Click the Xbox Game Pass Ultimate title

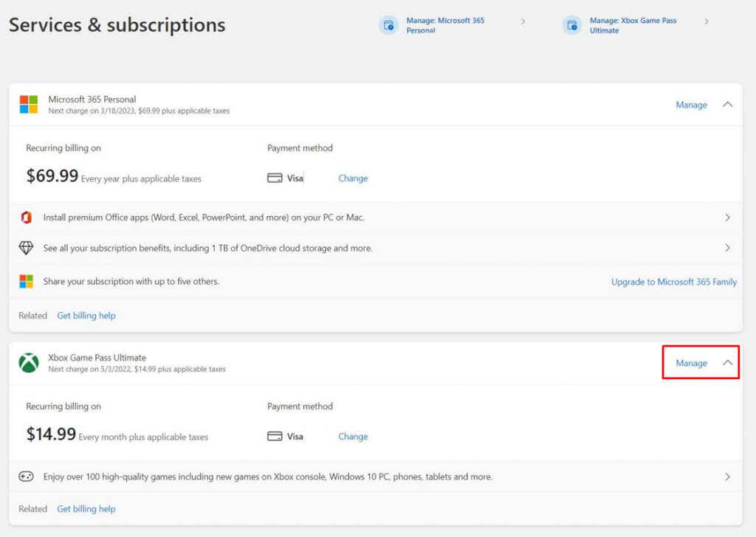click(97, 357)
